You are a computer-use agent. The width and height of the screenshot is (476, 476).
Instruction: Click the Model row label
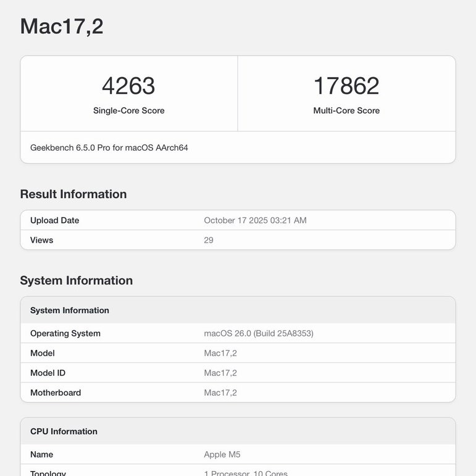point(43,353)
